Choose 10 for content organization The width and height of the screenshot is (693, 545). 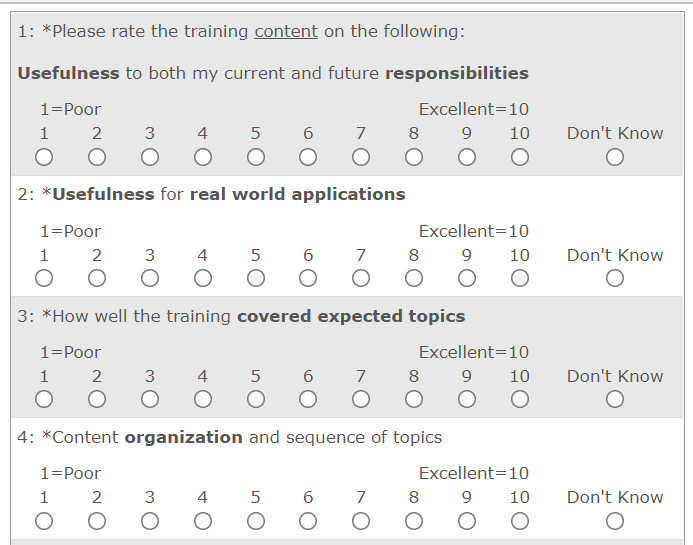click(x=519, y=520)
